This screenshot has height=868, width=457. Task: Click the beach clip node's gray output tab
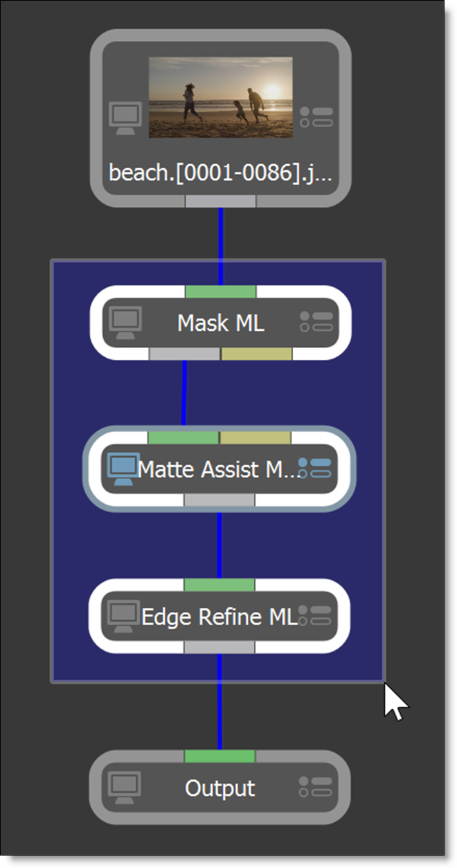pyautogui.click(x=220, y=201)
